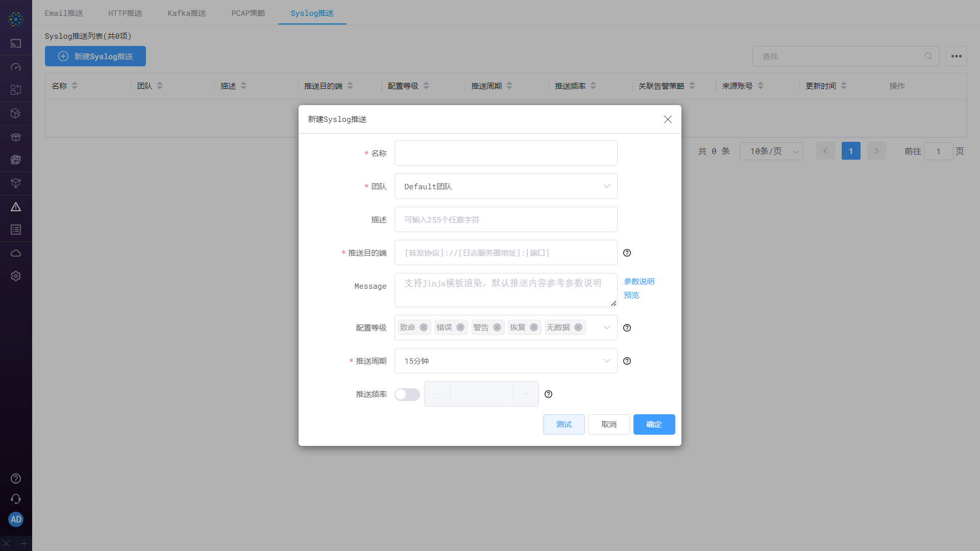Image resolution: width=980 pixels, height=551 pixels.
Task: Remove the 无数据 level tag
Action: [x=578, y=327]
